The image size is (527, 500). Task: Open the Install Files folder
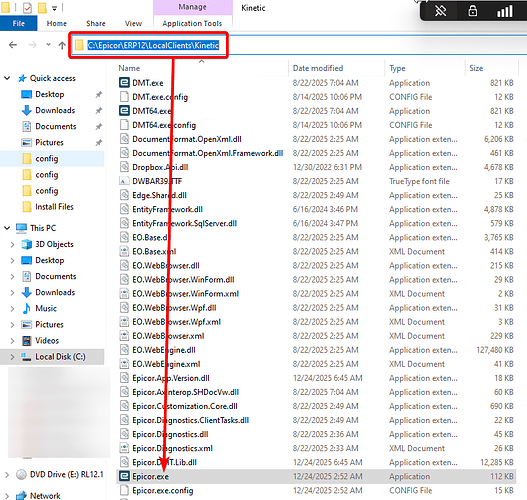[x=54, y=207]
